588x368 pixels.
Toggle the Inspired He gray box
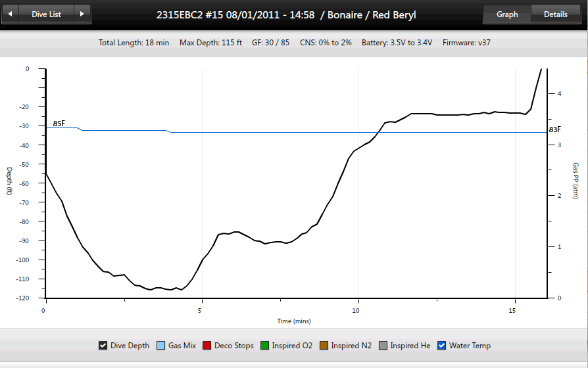pyautogui.click(x=383, y=346)
